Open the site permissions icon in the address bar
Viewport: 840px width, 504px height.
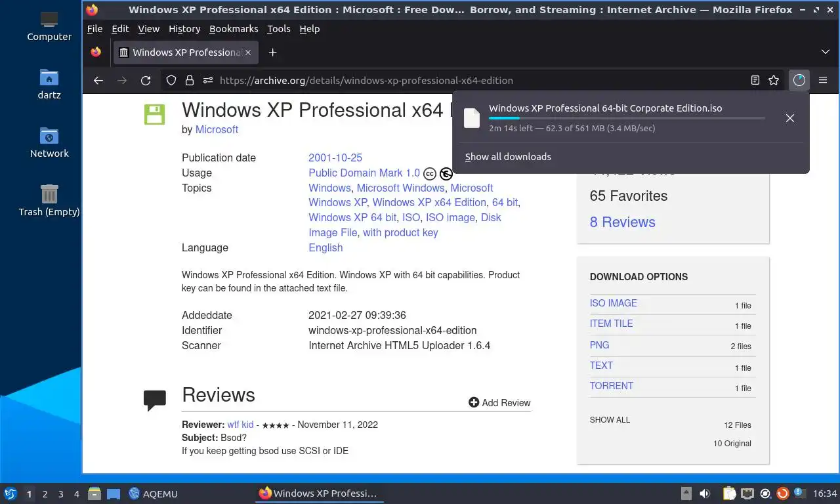click(208, 80)
